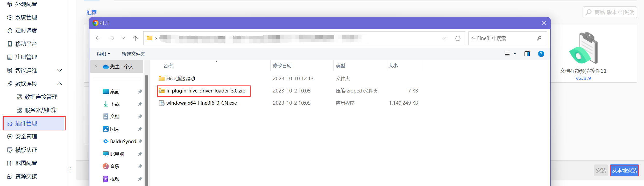Open the 文档在线预览控件11 plugin card
This screenshot has width=644, height=186.
pyautogui.click(x=583, y=54)
